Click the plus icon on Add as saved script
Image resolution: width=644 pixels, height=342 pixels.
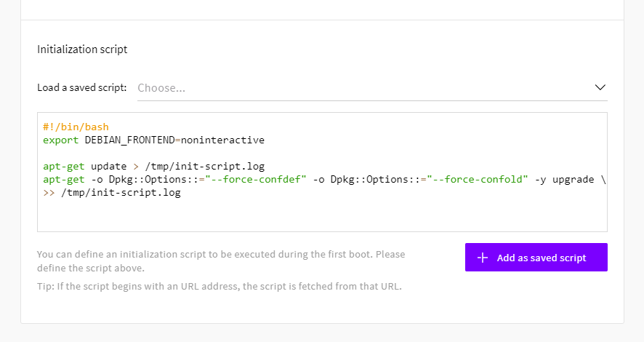[x=482, y=258]
